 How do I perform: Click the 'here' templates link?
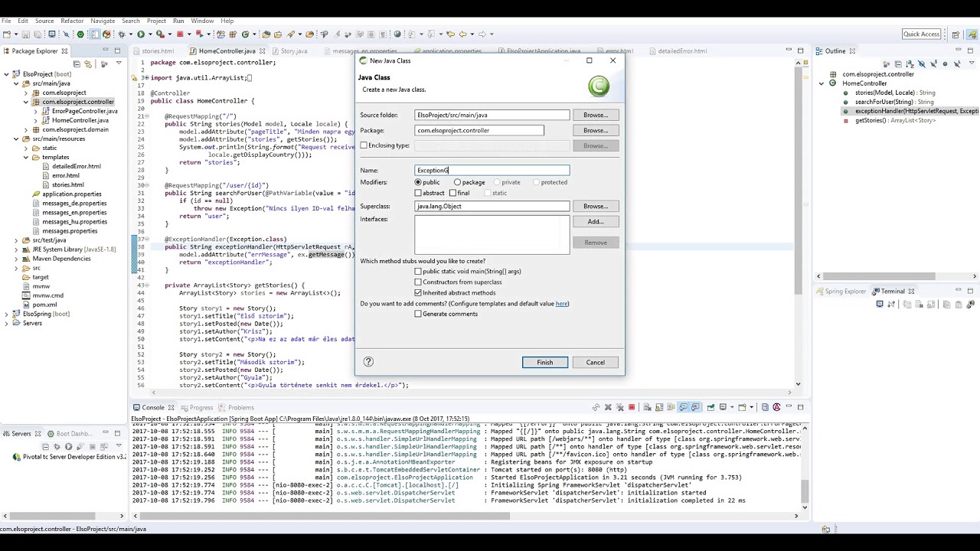coord(562,304)
